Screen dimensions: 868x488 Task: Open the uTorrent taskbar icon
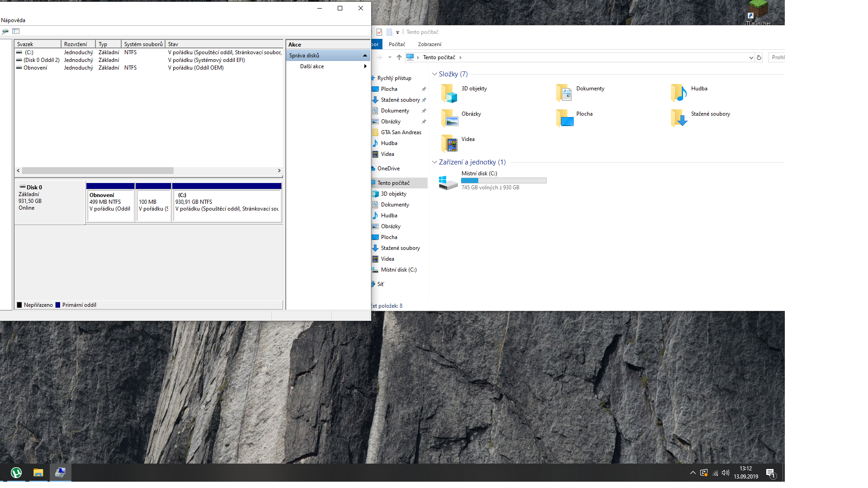(x=16, y=473)
